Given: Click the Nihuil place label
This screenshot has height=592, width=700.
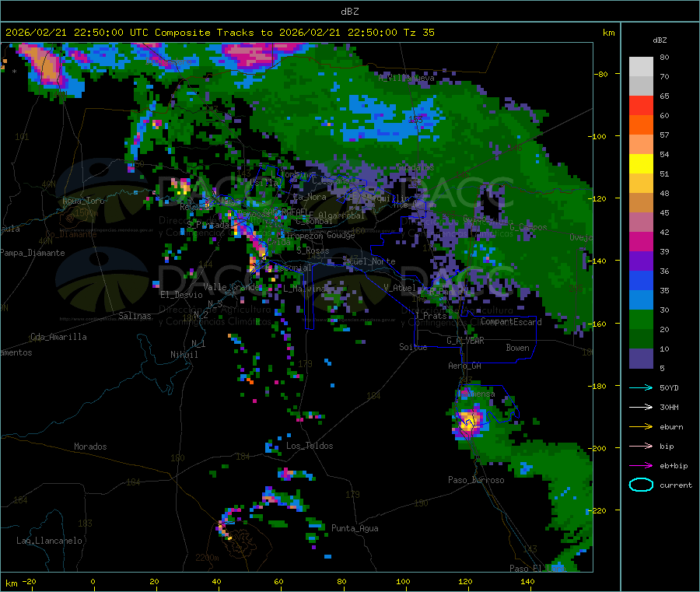Looking at the screenshot, I should point(184,355).
